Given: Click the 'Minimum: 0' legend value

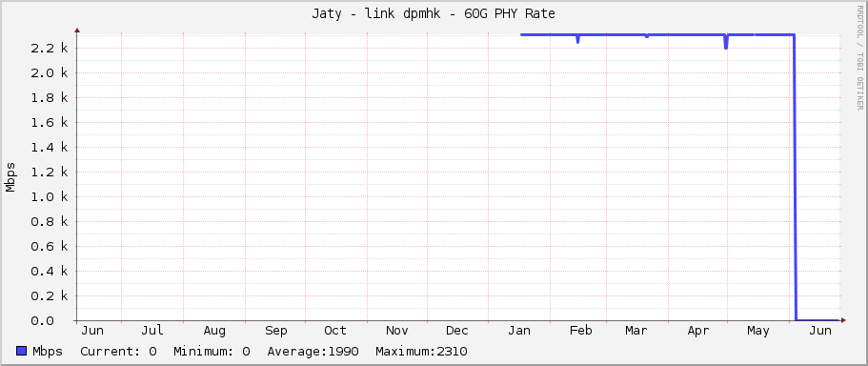Looking at the screenshot, I should [x=212, y=352].
